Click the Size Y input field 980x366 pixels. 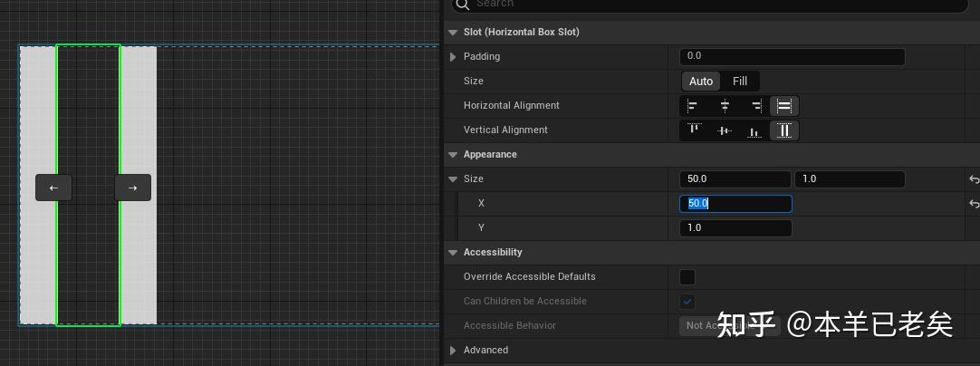[735, 228]
